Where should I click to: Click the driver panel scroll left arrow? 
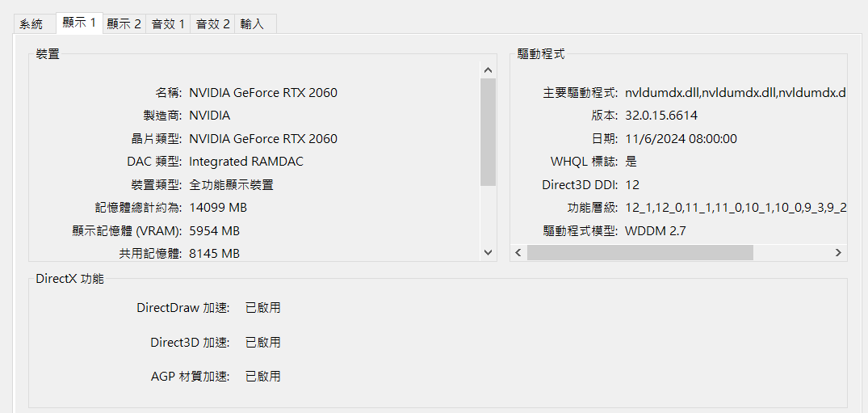click(x=518, y=253)
